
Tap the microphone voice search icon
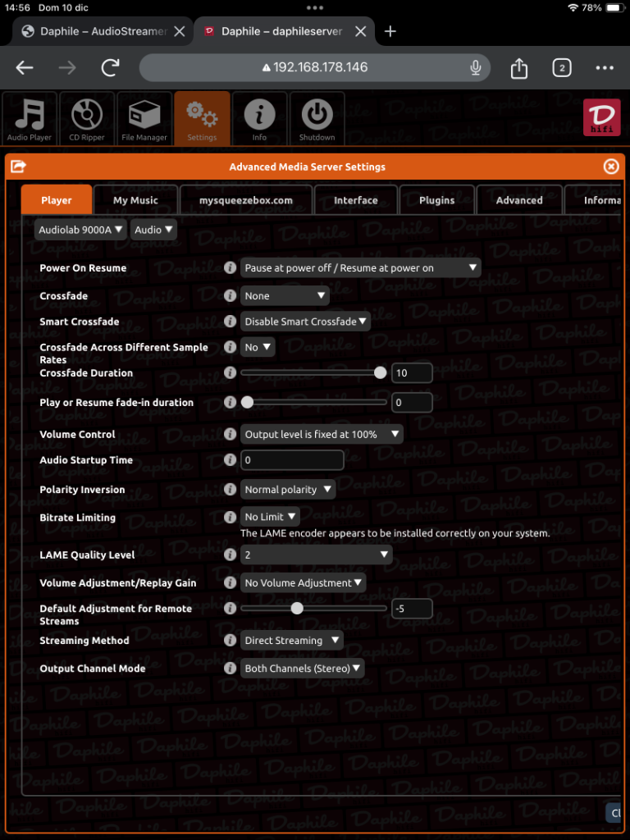coord(475,67)
